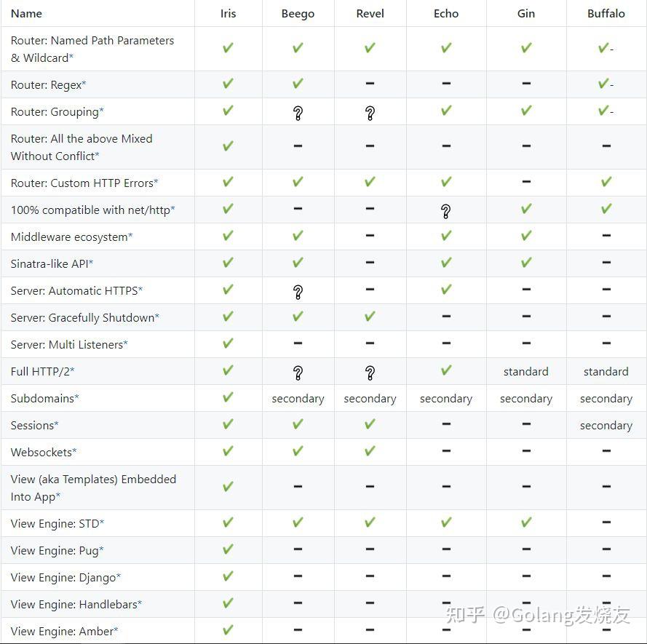Click Buffalo checkmark for Custom HTTP Errors
The height and width of the screenshot is (644, 647).
(606, 182)
